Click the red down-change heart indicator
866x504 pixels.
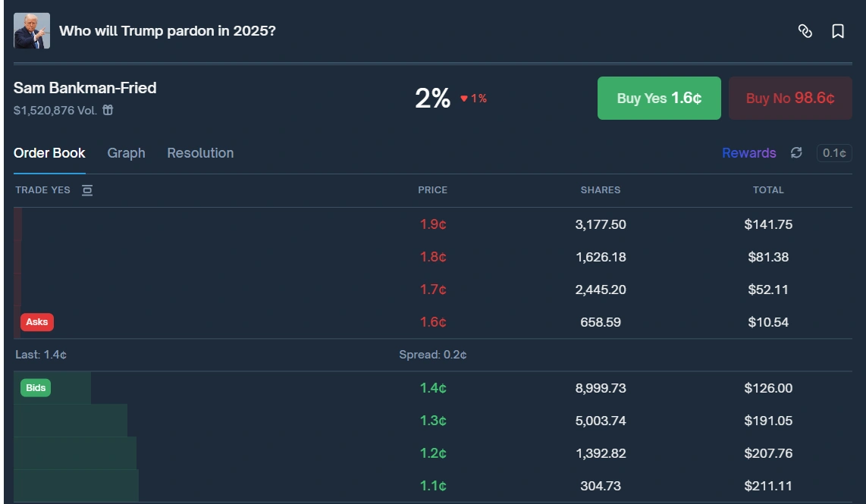pos(465,99)
